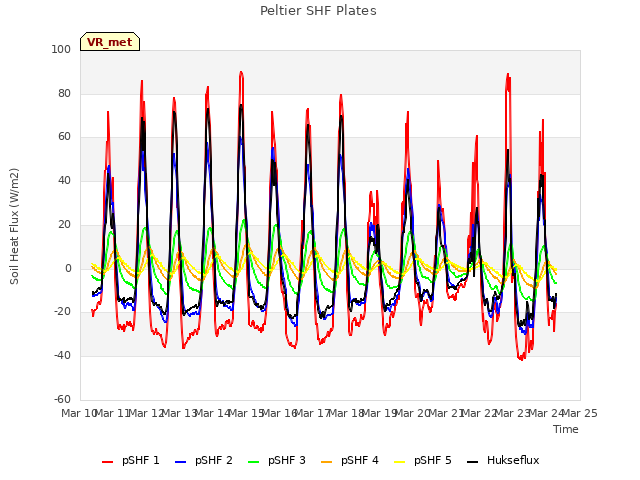Viewport: 640px width, 480px height.
Task: Click the green pSHF 3 legend swatch
Action: [x=253, y=462]
